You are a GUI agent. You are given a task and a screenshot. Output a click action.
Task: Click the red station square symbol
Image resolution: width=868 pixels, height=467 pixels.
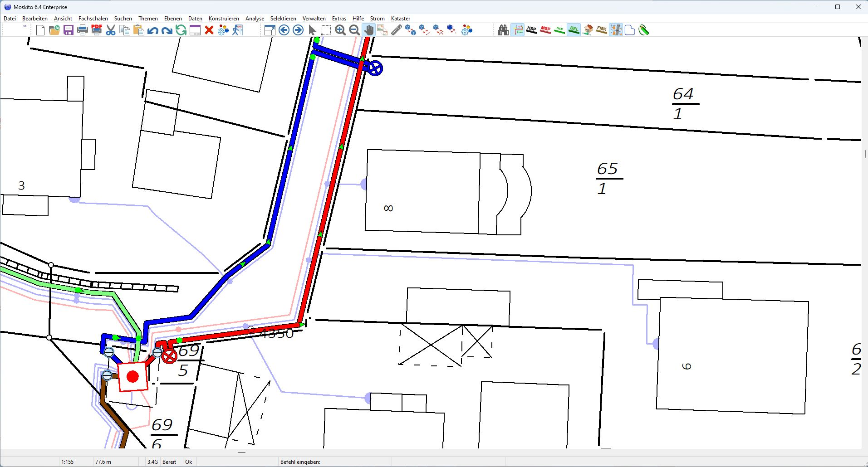pos(133,376)
